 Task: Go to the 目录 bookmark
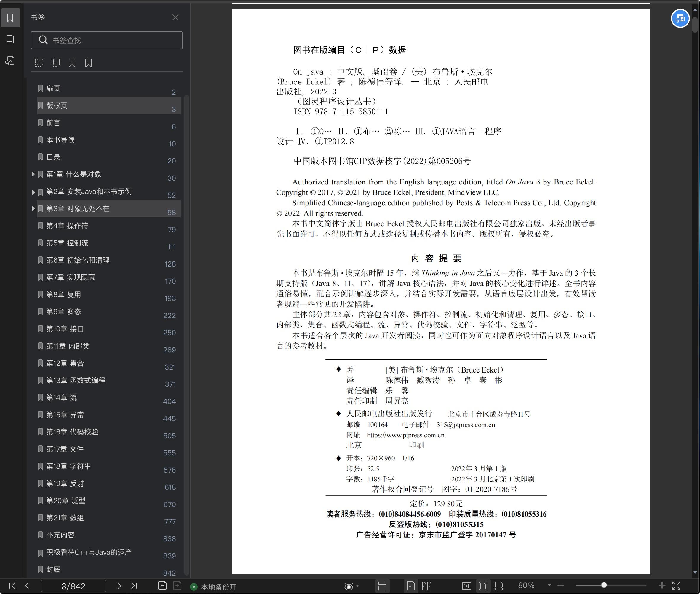[x=108, y=157]
